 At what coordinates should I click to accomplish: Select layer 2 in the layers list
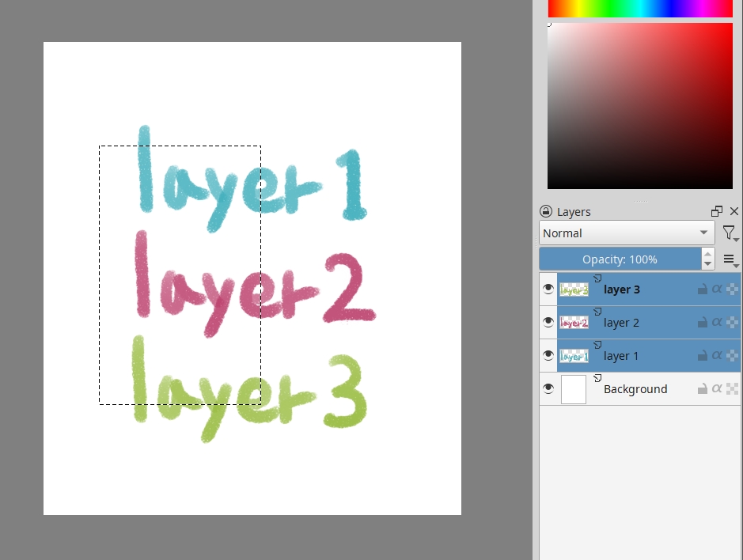pyautogui.click(x=621, y=323)
